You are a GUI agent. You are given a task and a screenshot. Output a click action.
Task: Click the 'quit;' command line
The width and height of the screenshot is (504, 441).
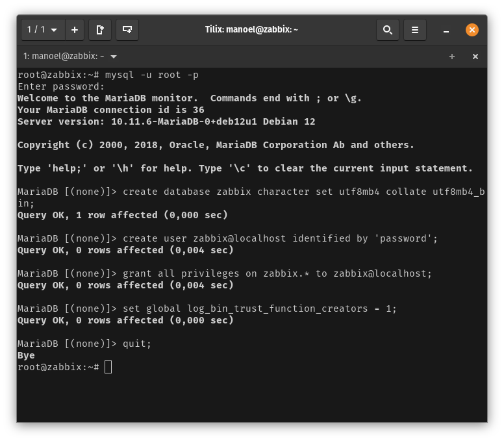click(x=136, y=344)
